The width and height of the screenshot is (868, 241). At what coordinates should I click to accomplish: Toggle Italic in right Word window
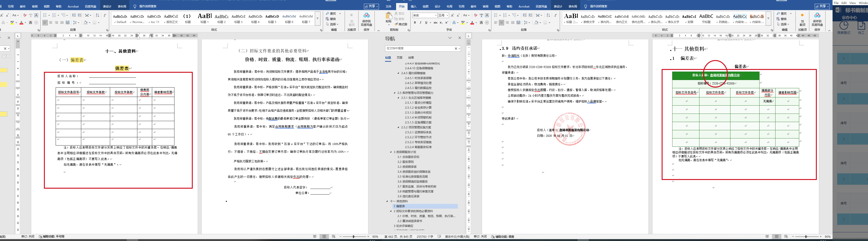coord(420,23)
